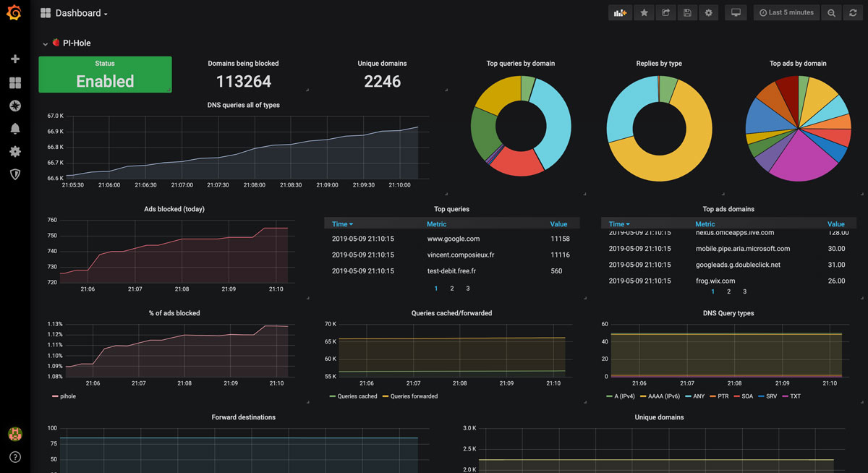Viewport: 868px width, 473px height.
Task: Open the Grafana help menu
Action: pyautogui.click(x=14, y=457)
